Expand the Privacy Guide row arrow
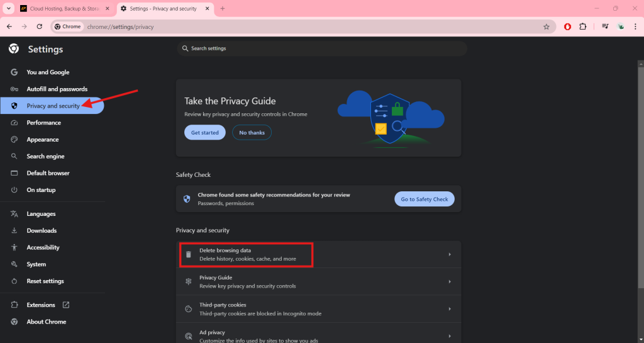This screenshot has width=644, height=343. pos(450,282)
